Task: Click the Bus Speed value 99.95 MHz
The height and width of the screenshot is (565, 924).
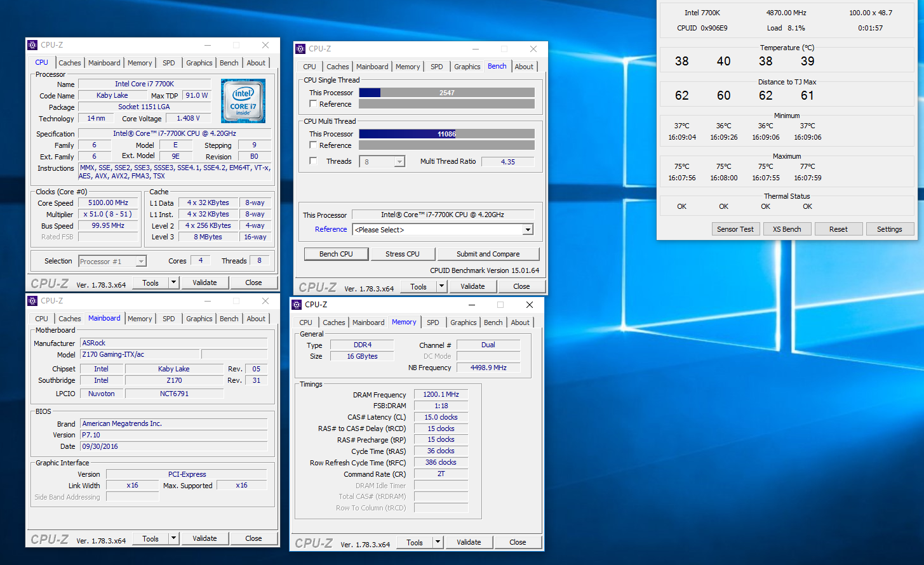Action: [x=108, y=225]
